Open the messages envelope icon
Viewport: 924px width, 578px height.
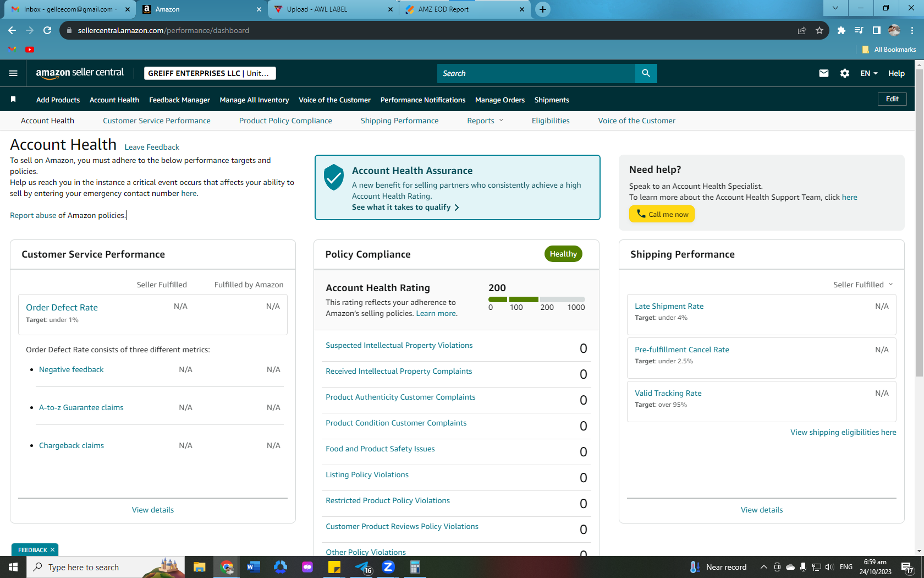pos(823,73)
